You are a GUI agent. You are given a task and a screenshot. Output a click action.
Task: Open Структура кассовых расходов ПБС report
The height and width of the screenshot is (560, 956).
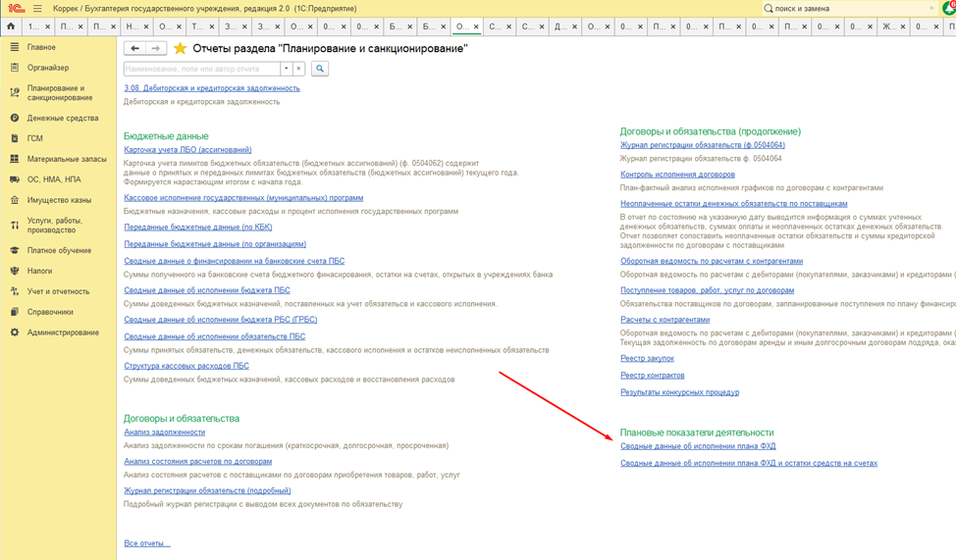point(186,366)
